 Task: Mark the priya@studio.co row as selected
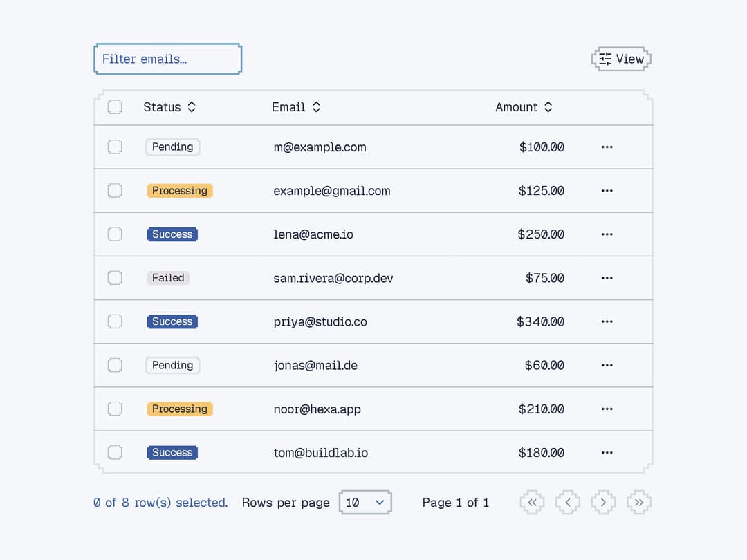click(x=115, y=321)
